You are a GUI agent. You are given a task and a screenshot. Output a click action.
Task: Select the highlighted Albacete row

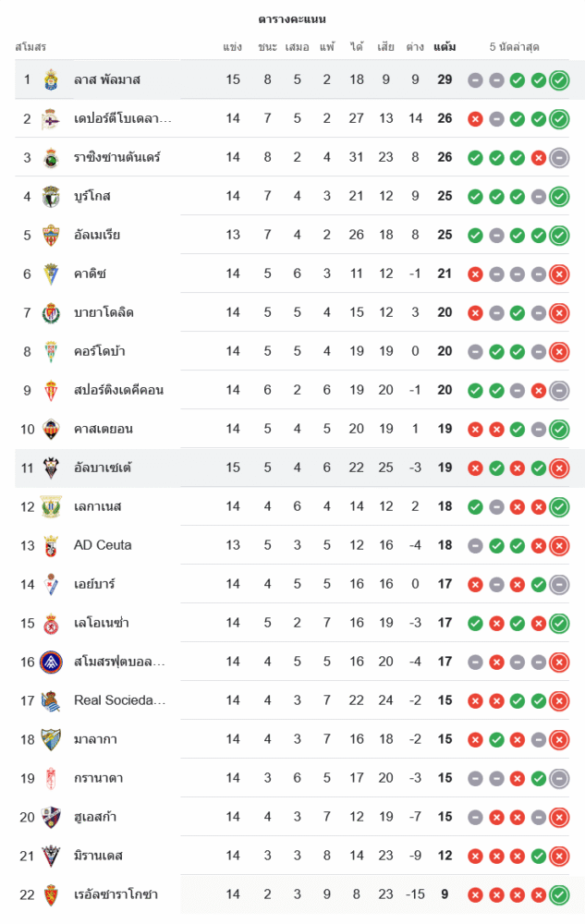point(277,468)
